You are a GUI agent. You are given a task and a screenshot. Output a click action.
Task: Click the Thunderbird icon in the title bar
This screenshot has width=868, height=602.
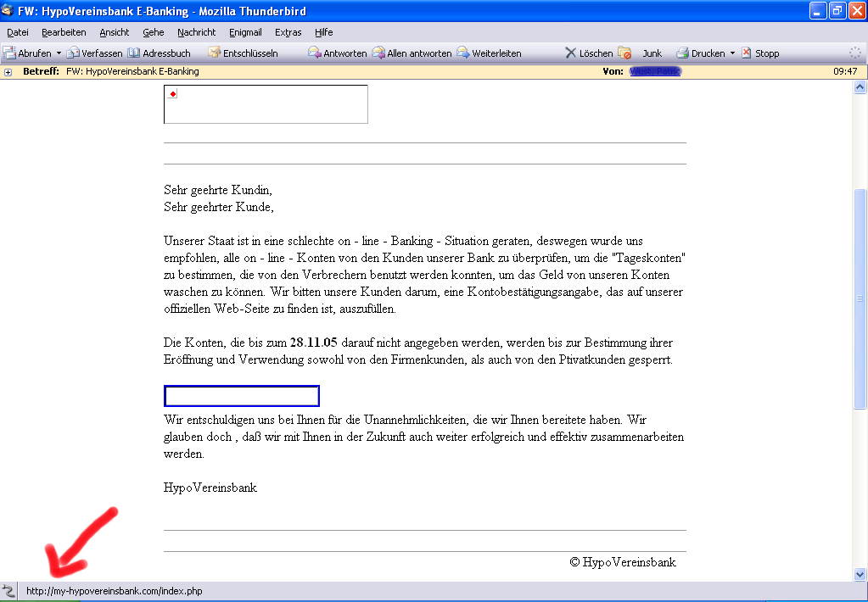(x=8, y=10)
